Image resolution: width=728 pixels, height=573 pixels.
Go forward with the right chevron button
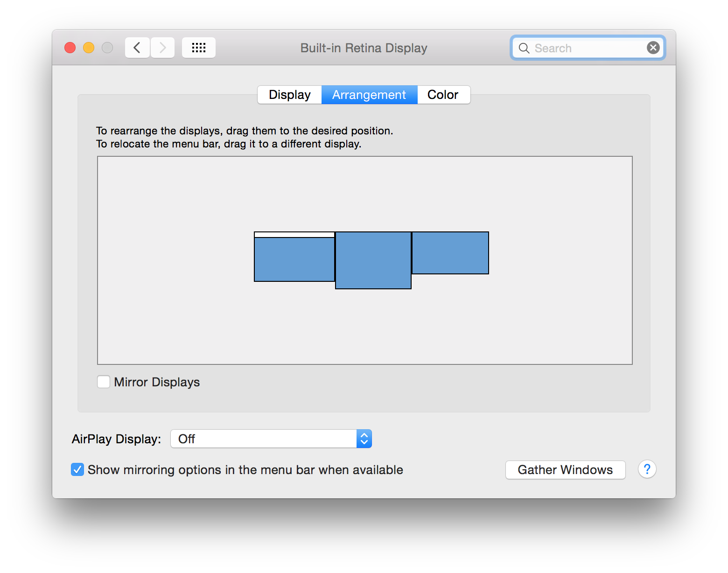point(162,48)
